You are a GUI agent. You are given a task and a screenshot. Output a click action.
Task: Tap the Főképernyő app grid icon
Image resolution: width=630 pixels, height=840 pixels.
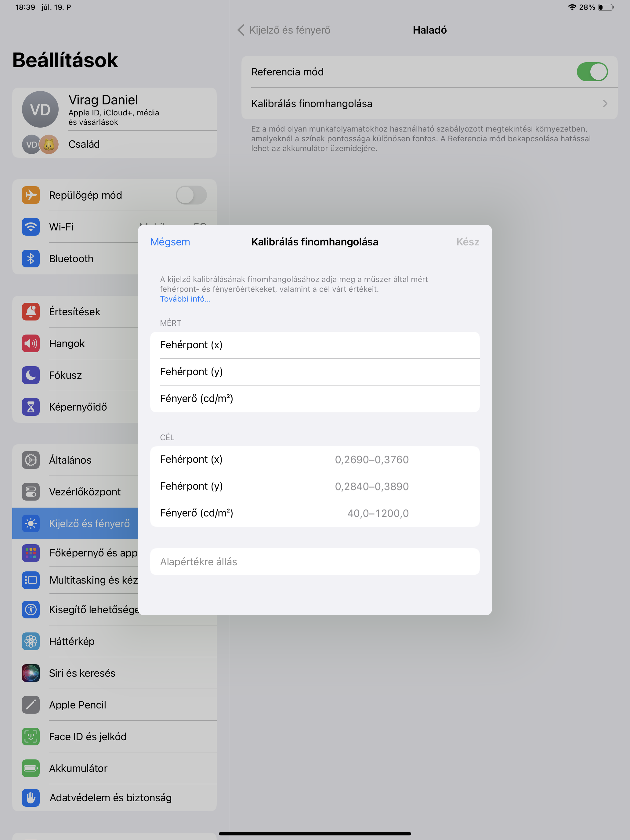(31, 553)
